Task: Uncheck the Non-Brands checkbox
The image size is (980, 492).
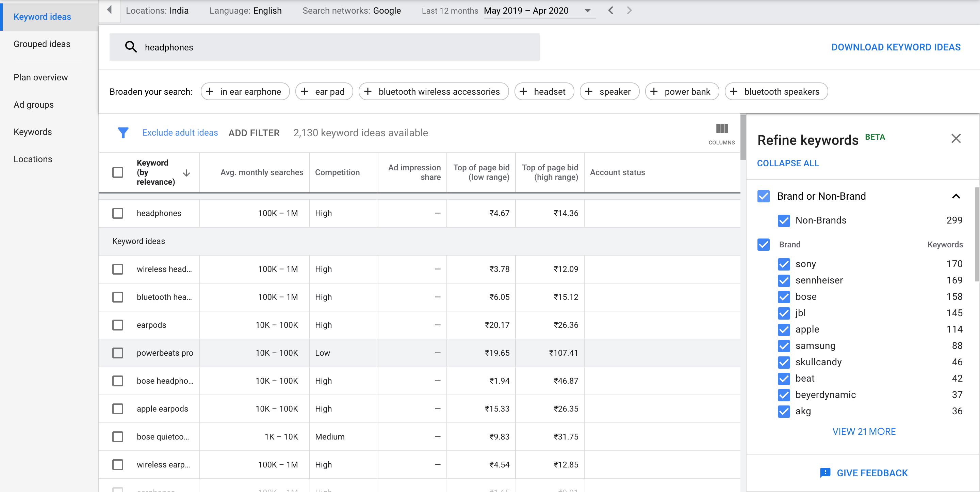Action: [783, 220]
